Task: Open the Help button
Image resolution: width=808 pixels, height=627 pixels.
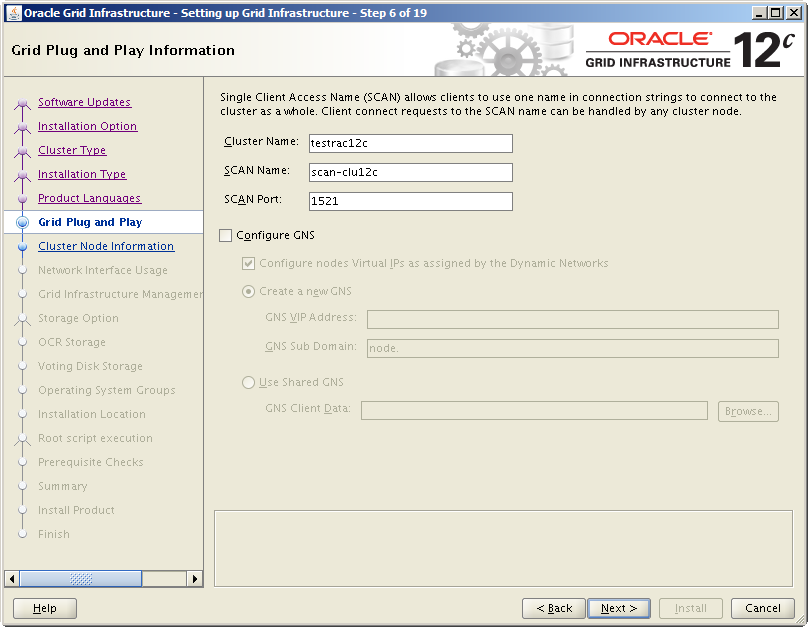Action: (45, 608)
